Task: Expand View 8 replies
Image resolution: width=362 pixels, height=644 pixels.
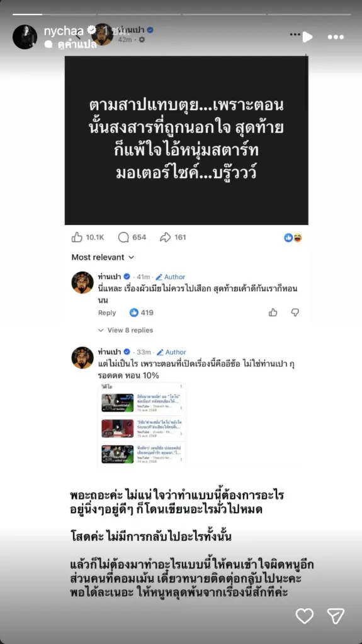Action: pos(125,330)
